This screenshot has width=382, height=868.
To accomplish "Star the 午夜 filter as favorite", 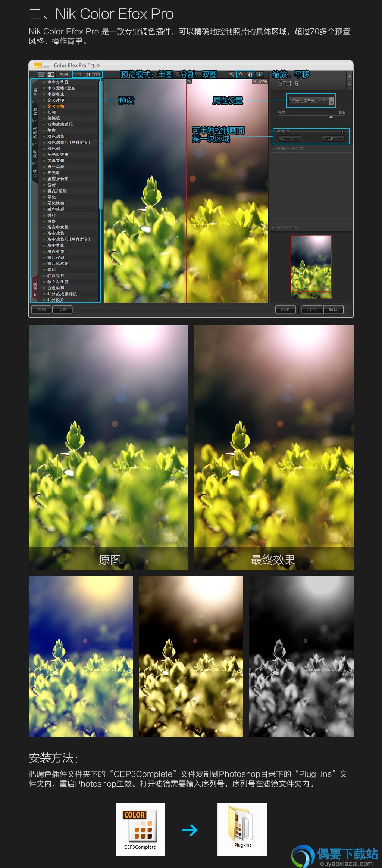I will click(44, 130).
